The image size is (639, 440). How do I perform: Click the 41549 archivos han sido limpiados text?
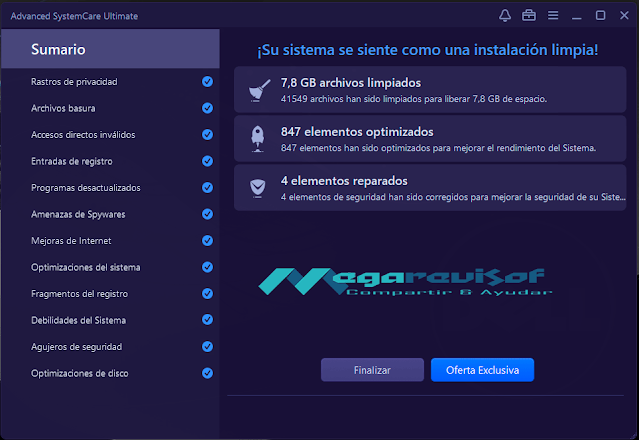point(414,99)
